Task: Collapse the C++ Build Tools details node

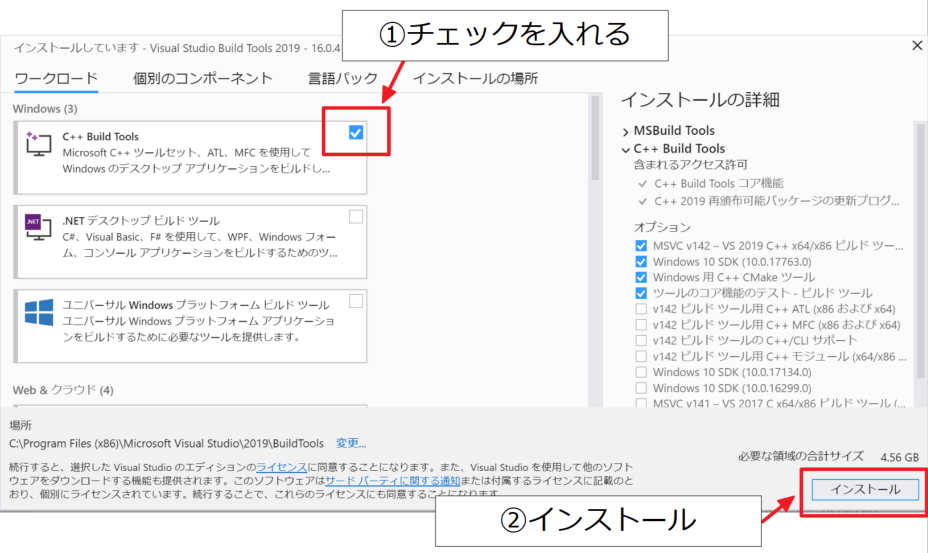Action: (x=626, y=149)
